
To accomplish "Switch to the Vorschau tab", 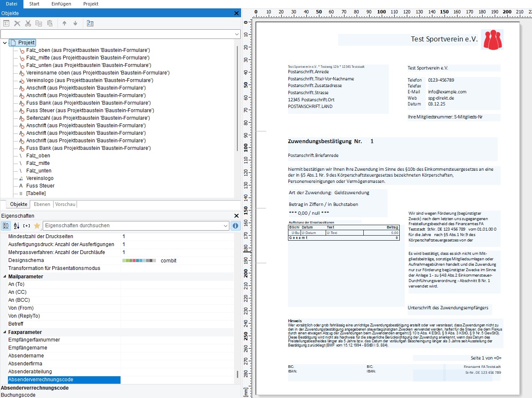I will pyautogui.click(x=65, y=204).
